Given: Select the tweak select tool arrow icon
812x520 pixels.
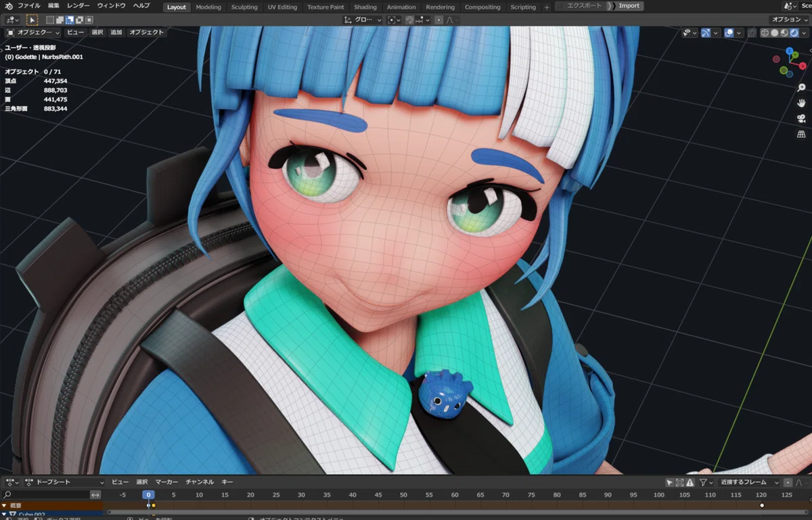Looking at the screenshot, I should pos(32,20).
